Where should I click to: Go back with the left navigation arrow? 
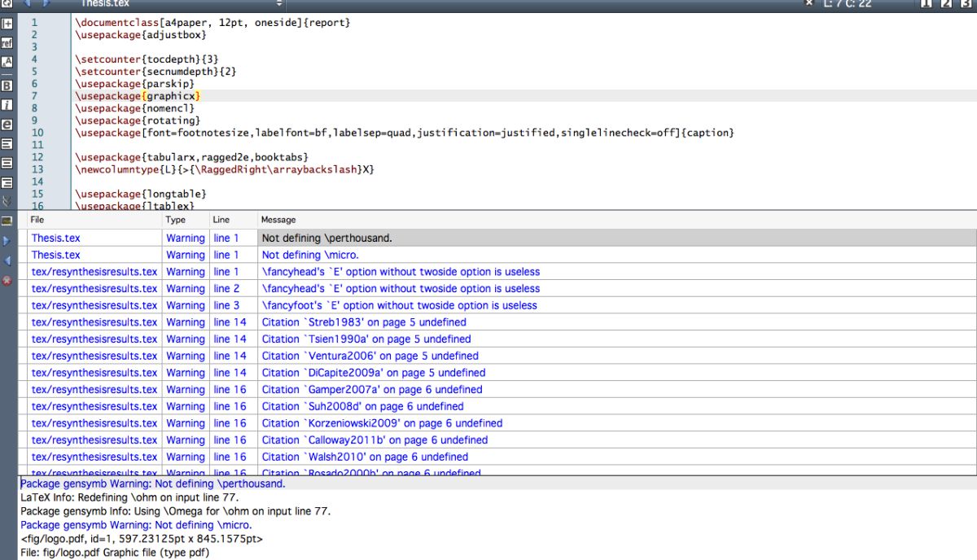26,3
